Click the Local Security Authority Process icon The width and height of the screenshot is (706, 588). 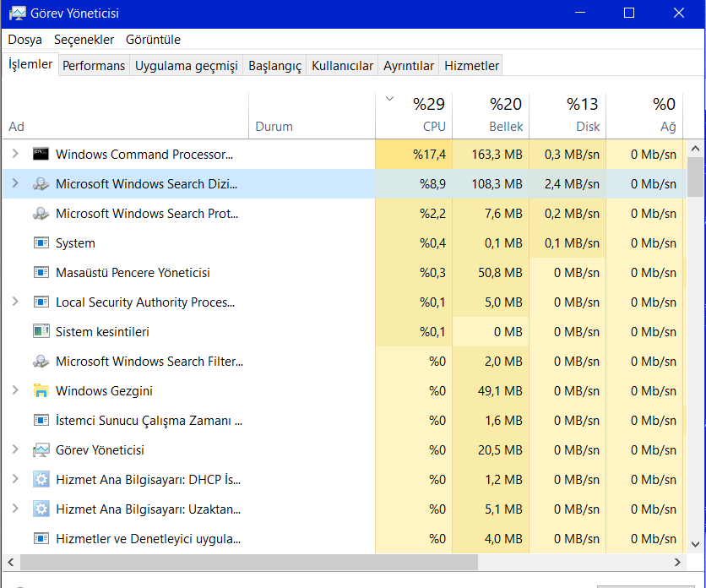pyautogui.click(x=41, y=302)
